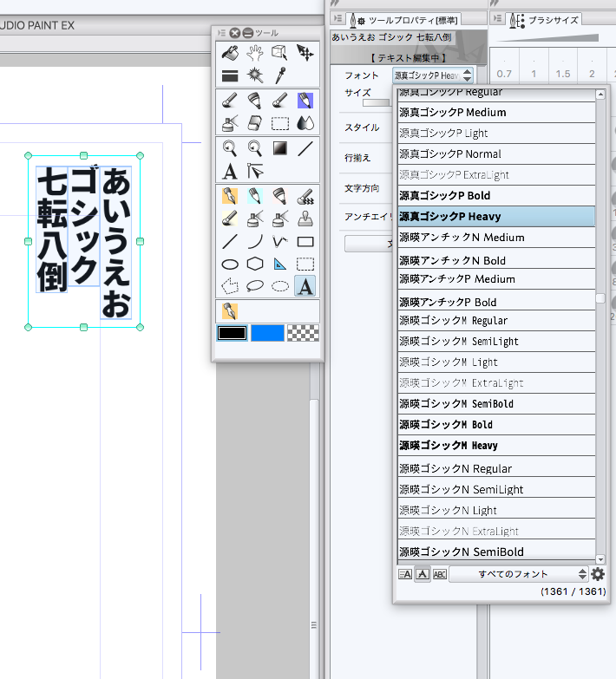
Task: Collapse the ツール palette with minimize button
Action: click(x=247, y=32)
